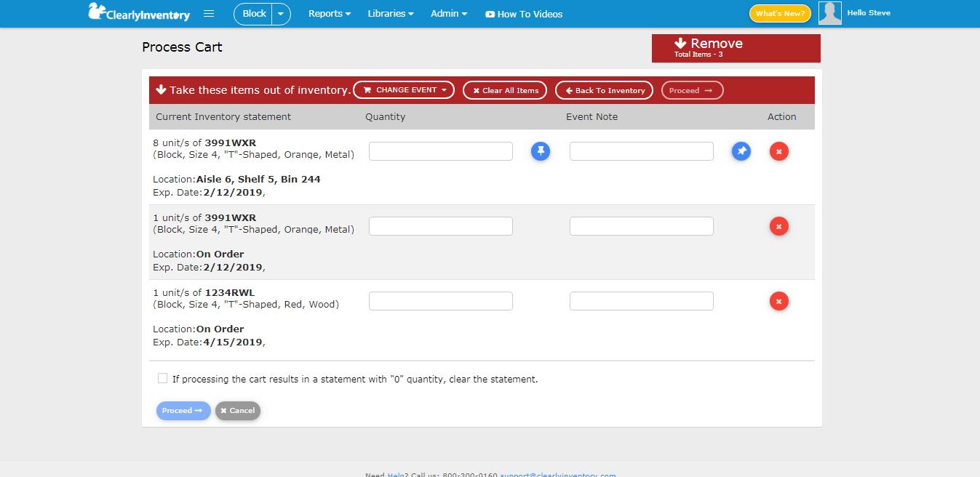Screen dimensions: 980x477
Task: Focus Quantity field for 1234RWL
Action: click(x=441, y=301)
